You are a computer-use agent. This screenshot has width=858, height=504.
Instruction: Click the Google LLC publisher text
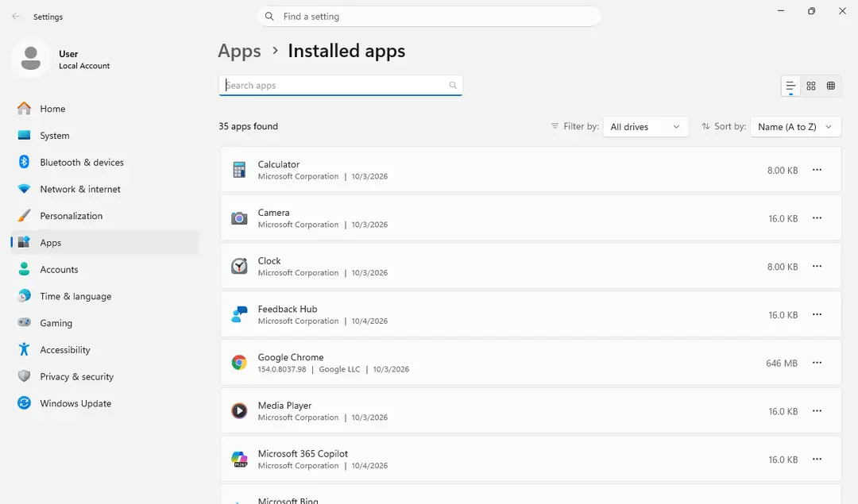[x=339, y=369]
